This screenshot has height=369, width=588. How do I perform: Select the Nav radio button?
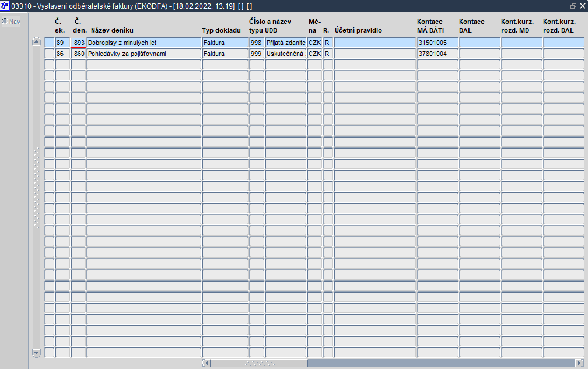coord(5,21)
